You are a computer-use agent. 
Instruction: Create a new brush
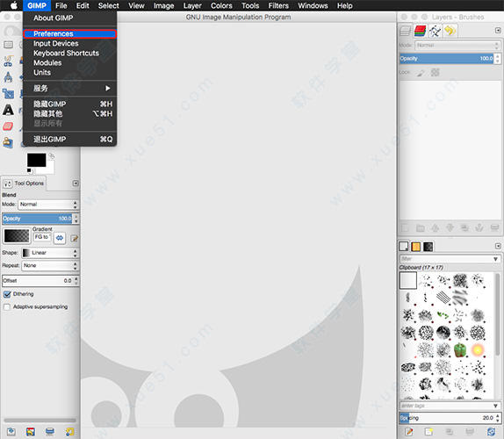coord(428,432)
